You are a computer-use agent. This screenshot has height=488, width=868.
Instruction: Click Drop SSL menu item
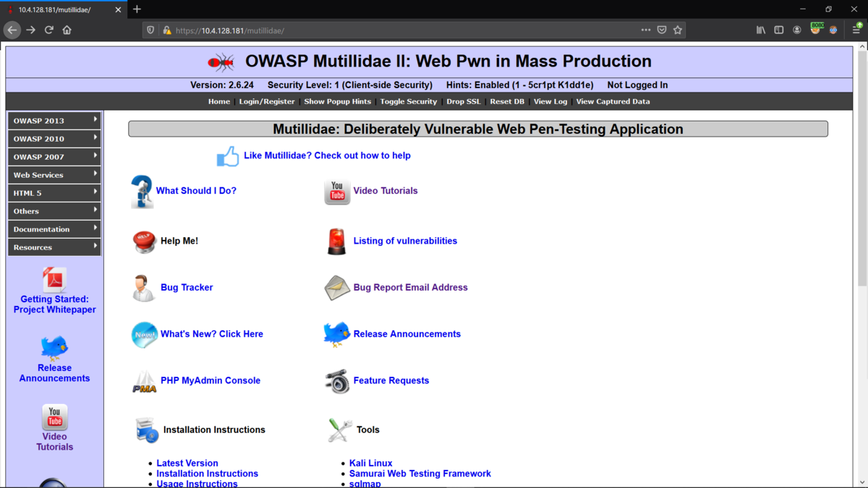click(x=464, y=102)
